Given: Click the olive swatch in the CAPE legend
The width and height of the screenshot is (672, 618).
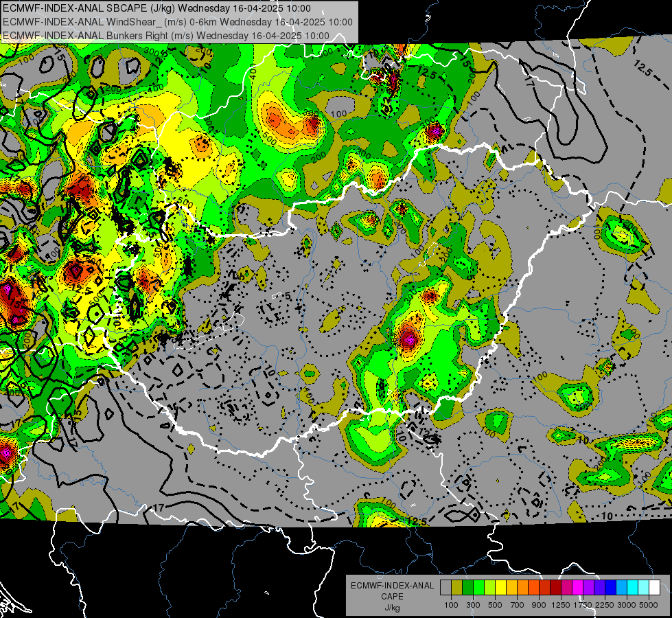Looking at the screenshot, I should point(457,587).
